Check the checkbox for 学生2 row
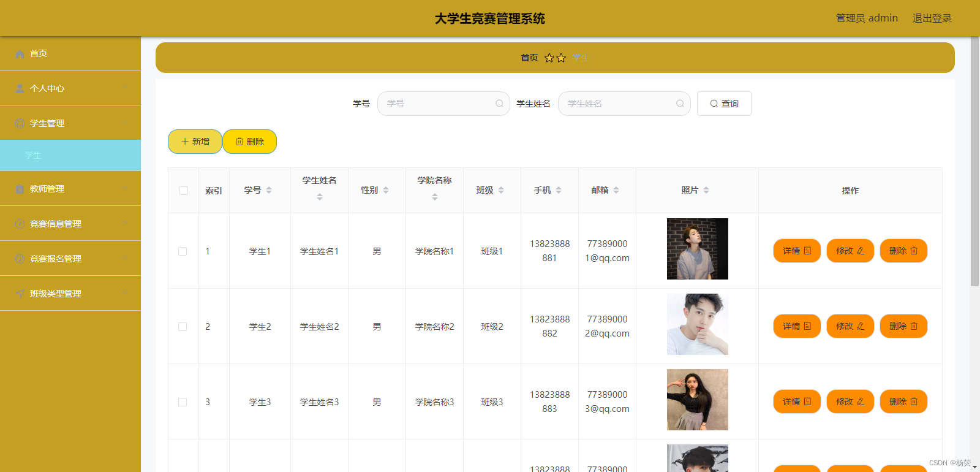 click(183, 327)
